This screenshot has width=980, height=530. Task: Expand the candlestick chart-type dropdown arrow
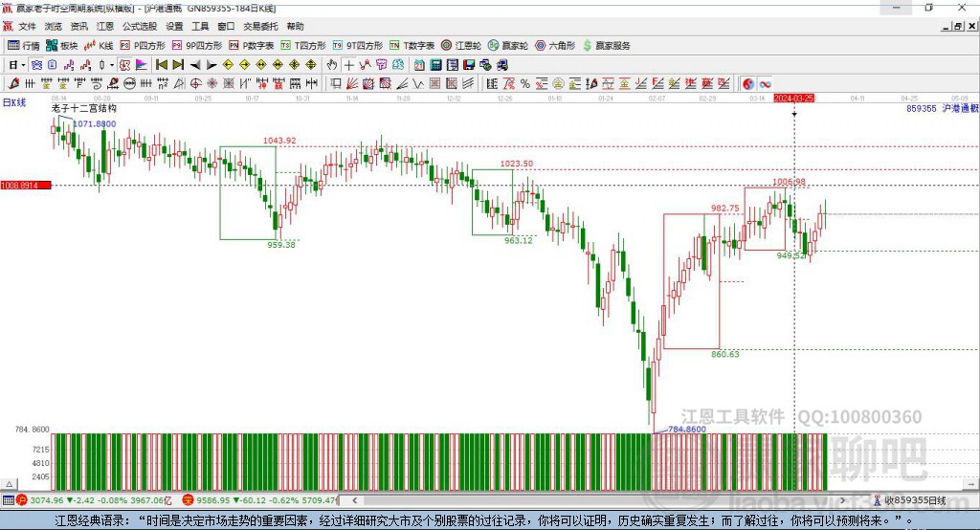[112, 65]
